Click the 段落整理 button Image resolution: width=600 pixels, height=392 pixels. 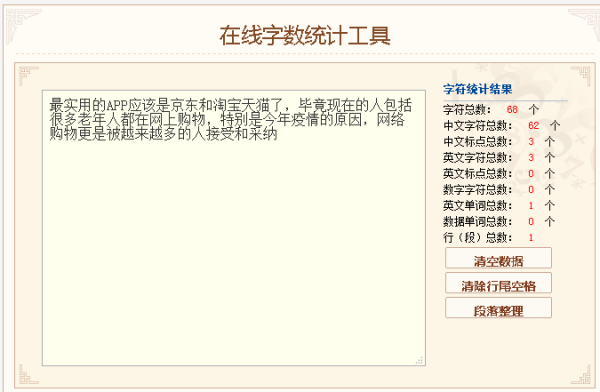[498, 308]
